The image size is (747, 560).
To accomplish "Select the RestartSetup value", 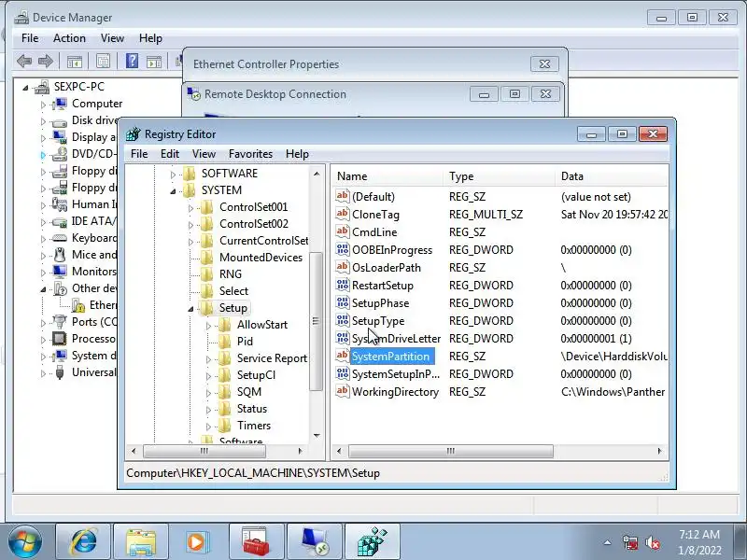I will pyautogui.click(x=383, y=286).
